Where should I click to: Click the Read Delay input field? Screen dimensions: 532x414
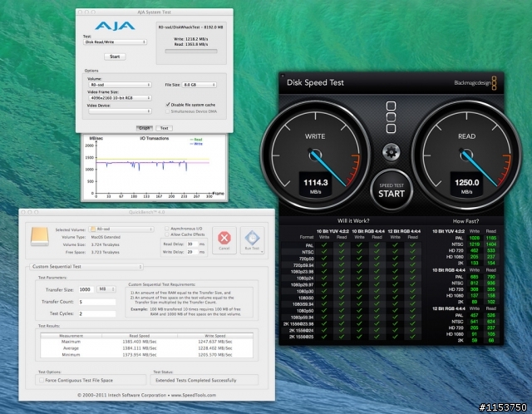pyautogui.click(x=192, y=244)
